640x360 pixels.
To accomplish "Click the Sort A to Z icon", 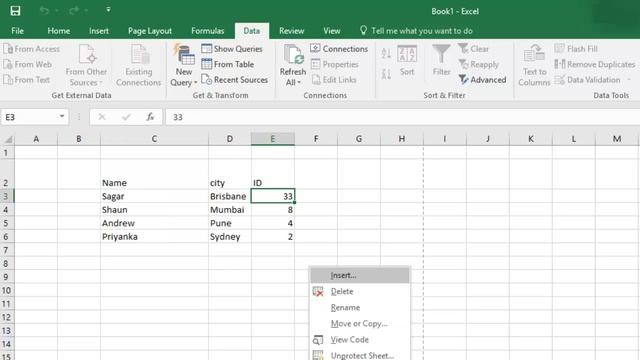I will (x=386, y=53).
